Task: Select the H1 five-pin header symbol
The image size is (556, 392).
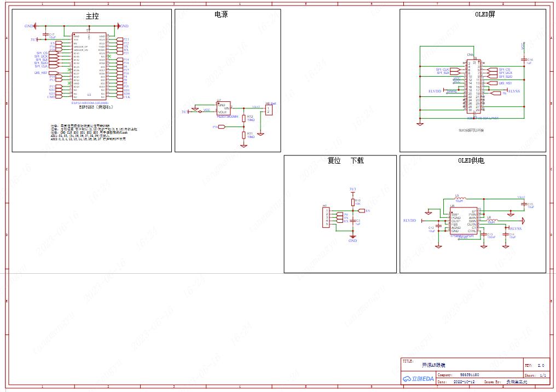Action: 326,217
